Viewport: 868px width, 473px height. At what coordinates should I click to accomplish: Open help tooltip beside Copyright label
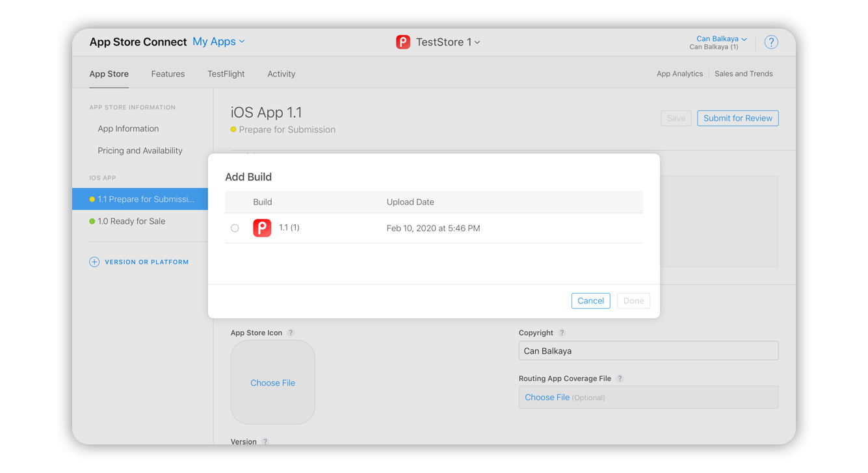click(562, 333)
